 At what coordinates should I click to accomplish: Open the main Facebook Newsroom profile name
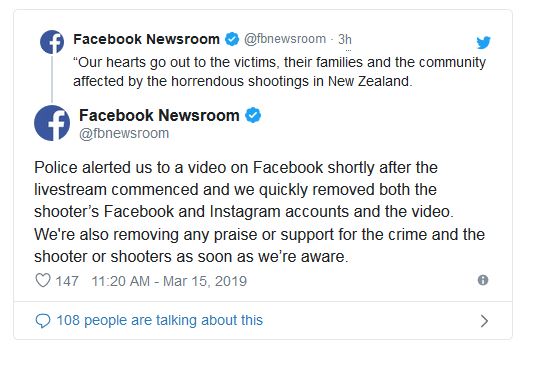pyautogui.click(x=159, y=115)
